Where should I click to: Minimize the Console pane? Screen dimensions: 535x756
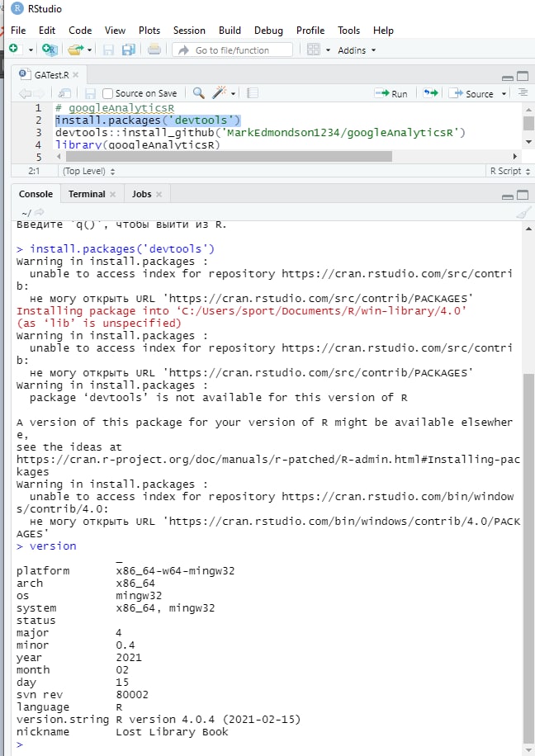coord(508,196)
